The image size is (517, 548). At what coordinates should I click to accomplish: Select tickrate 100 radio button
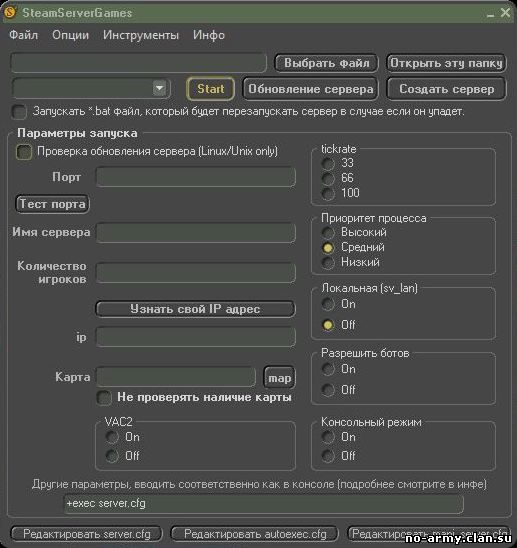coord(328,193)
